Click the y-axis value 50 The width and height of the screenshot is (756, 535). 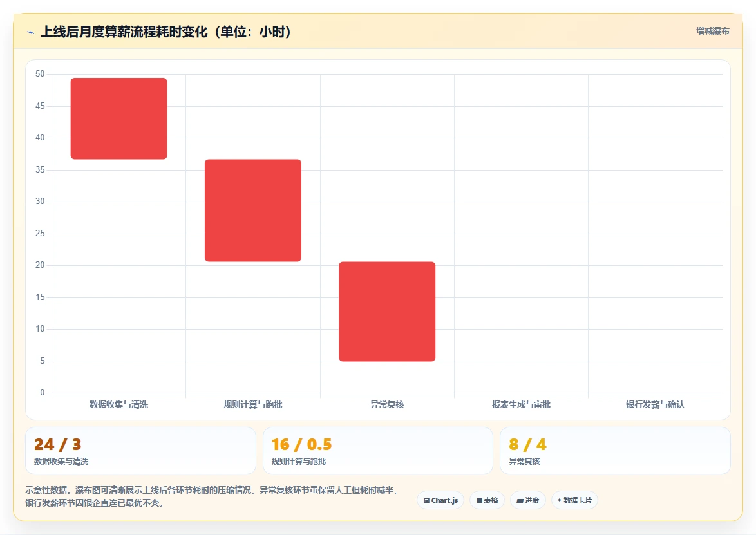point(40,74)
